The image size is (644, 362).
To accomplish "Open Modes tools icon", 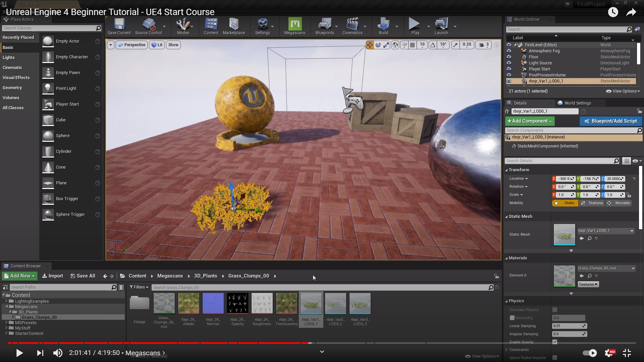I will tap(183, 24).
